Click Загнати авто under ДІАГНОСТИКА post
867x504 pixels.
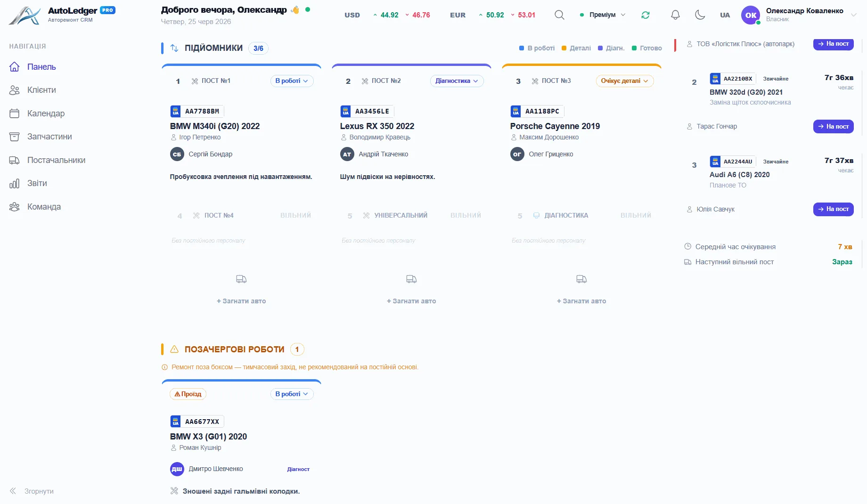[x=581, y=301]
